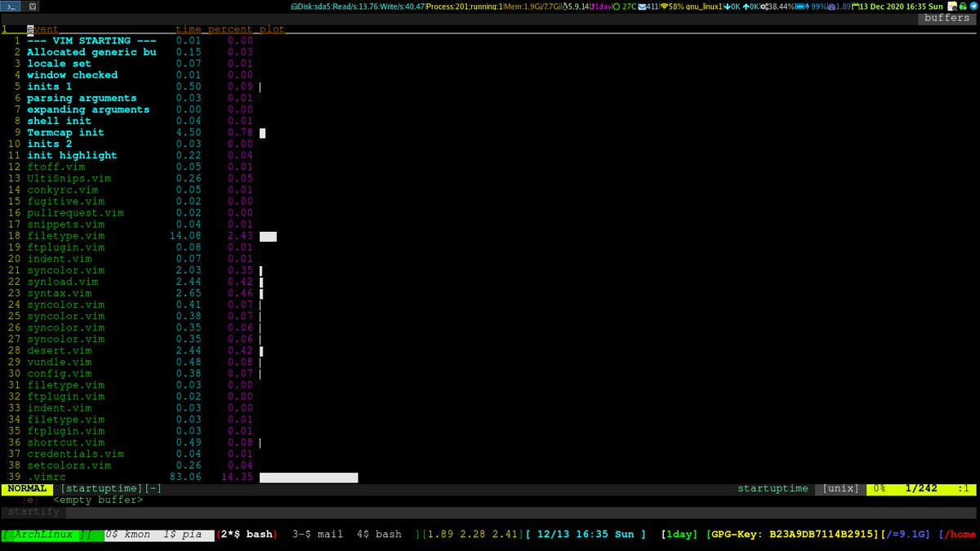Select the active tmux window 2 bash
Image resolution: width=980 pixels, height=551 pixels.
247,535
